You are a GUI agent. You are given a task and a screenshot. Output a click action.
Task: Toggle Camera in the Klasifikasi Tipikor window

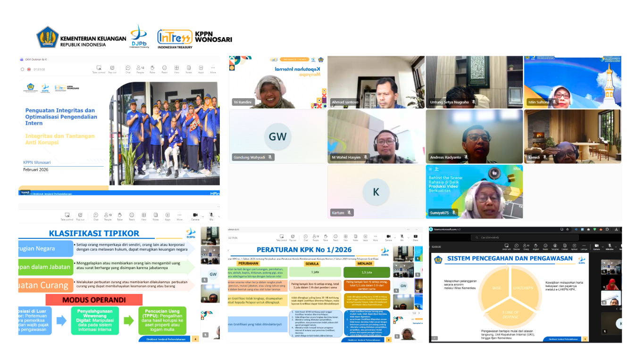coord(195,216)
